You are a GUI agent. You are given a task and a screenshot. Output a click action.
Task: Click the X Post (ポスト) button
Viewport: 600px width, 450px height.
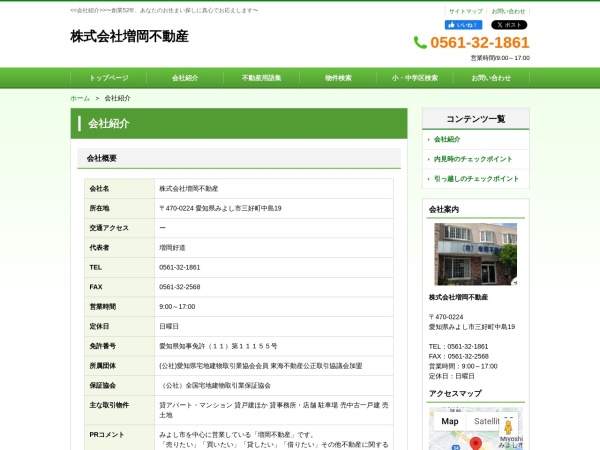click(x=509, y=25)
